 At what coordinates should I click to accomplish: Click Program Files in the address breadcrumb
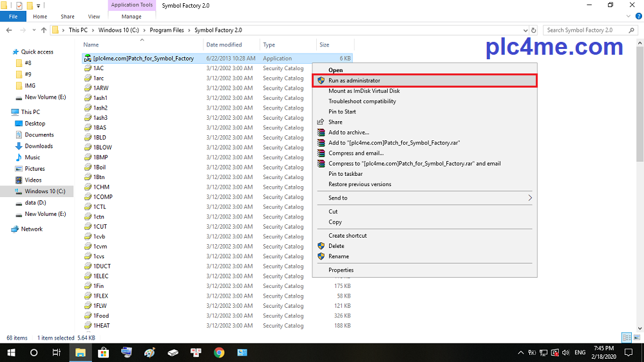167,30
